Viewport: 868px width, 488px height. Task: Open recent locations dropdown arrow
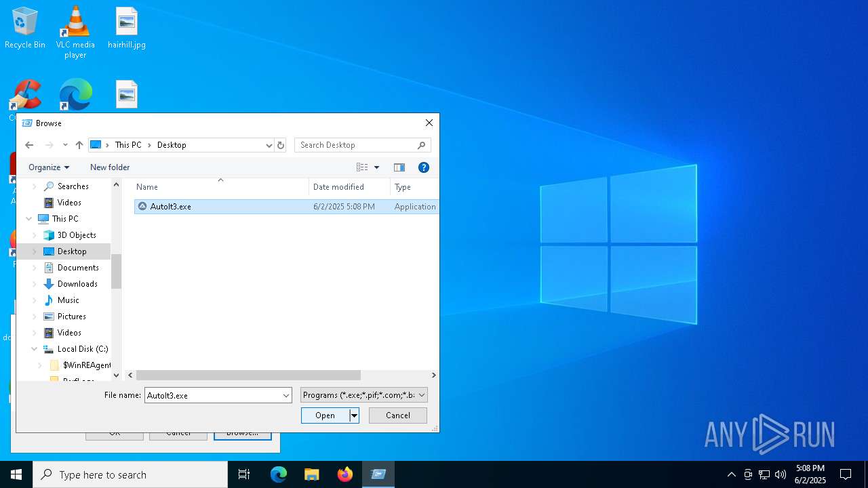(65, 145)
